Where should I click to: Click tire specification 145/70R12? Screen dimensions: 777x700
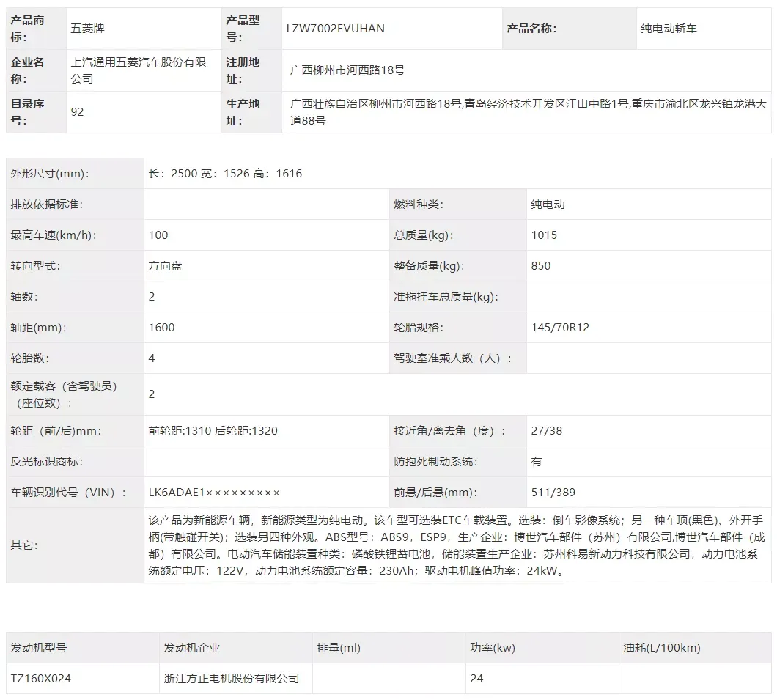(x=560, y=327)
